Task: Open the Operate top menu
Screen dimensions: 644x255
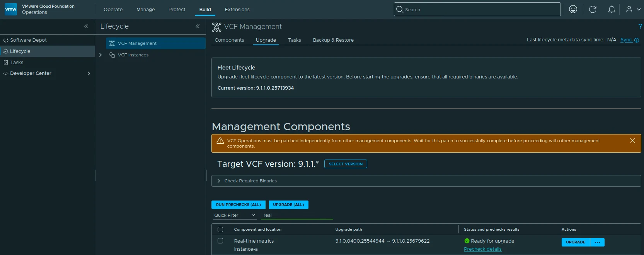Action: point(113,10)
